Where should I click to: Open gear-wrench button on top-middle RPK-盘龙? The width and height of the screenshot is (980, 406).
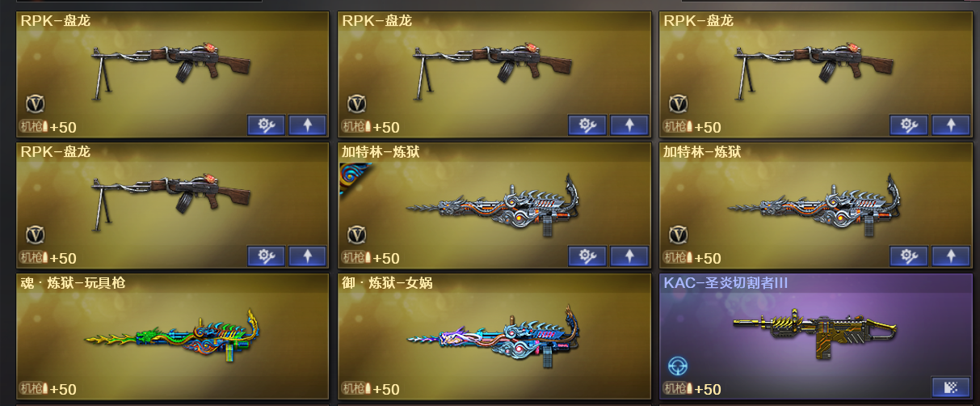587,125
